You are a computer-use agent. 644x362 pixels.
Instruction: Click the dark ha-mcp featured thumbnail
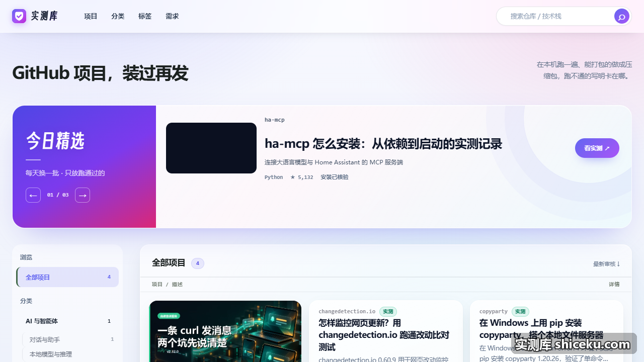(211, 148)
